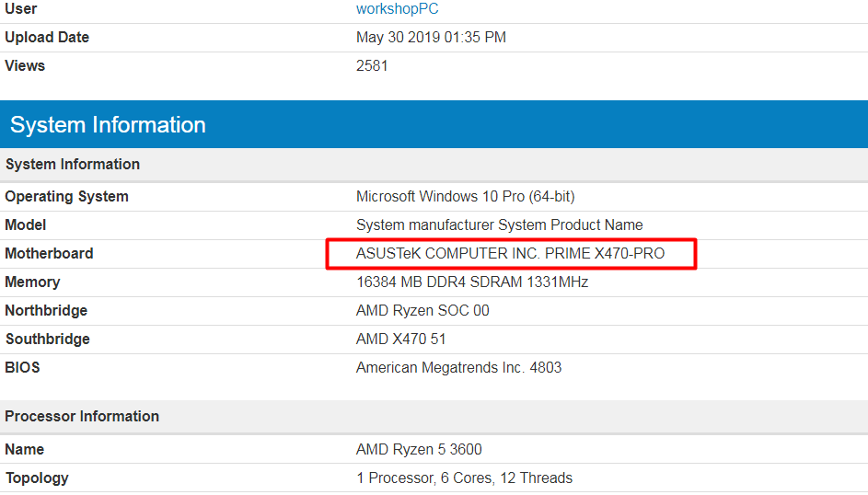The image size is (868, 495).
Task: Click the highlighted ASUSTeK PRIME X470-PRO text
Action: [510, 254]
